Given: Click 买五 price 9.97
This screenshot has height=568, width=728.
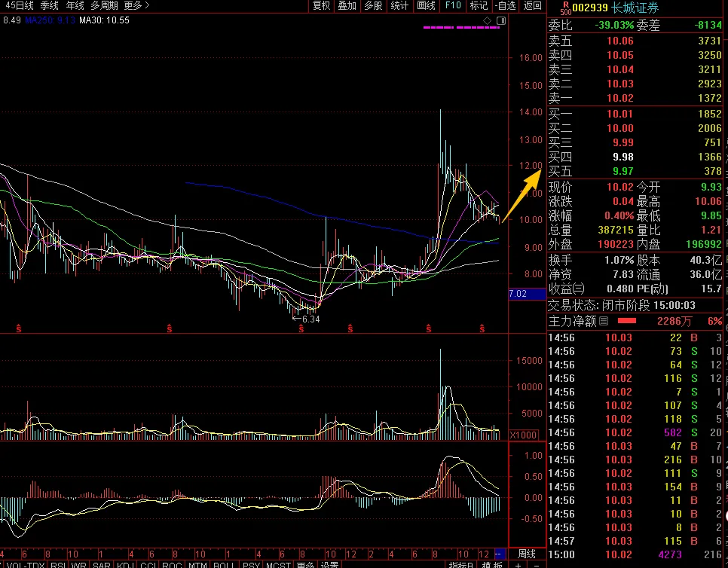Looking at the screenshot, I should 623,171.
